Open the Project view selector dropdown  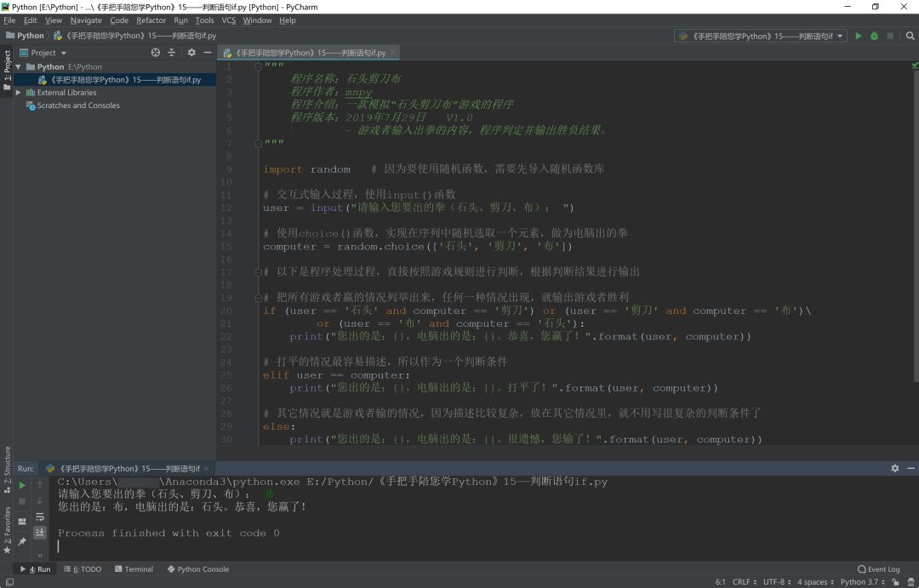pyautogui.click(x=44, y=53)
